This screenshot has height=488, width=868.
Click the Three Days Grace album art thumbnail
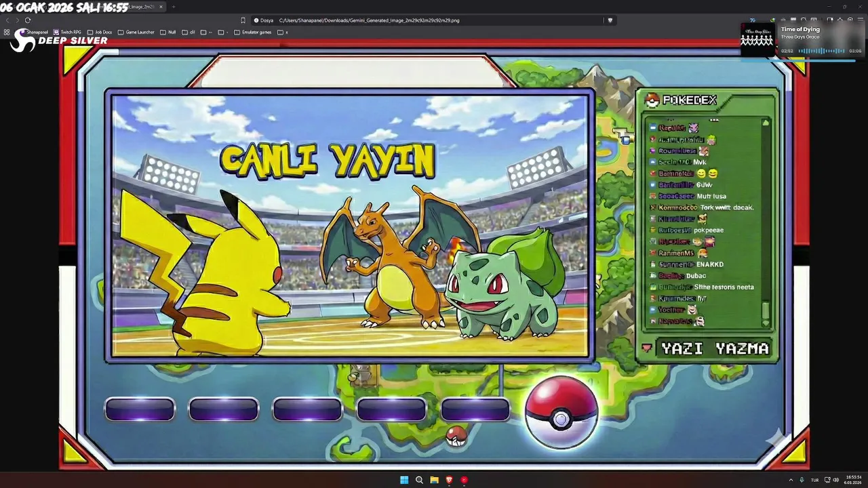coord(757,41)
